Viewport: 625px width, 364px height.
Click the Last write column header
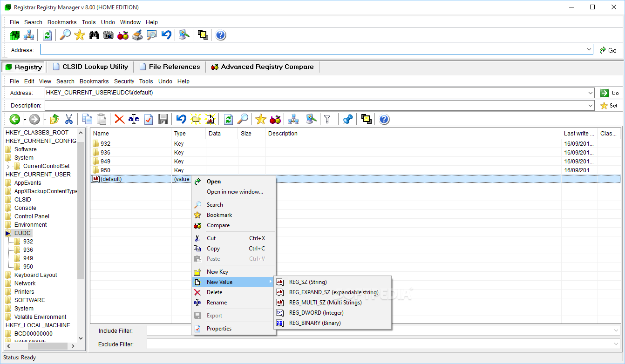(579, 134)
